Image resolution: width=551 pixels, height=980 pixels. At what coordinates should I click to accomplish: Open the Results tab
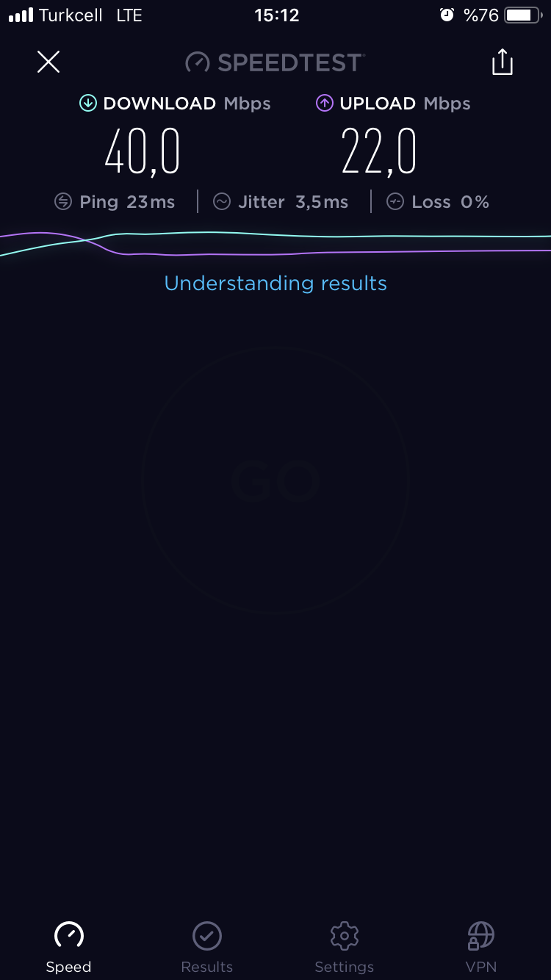click(207, 947)
